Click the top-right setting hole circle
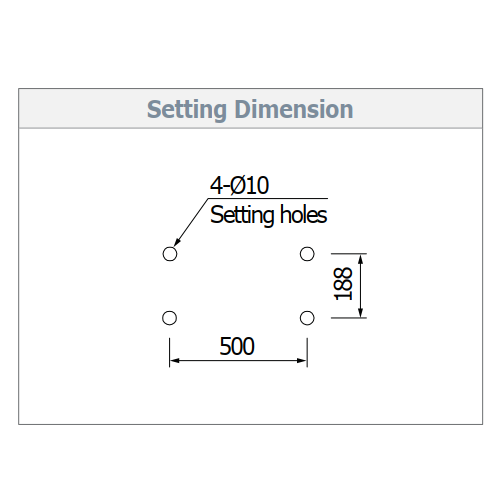Image resolution: width=500 pixels, height=500 pixels. click(x=307, y=254)
